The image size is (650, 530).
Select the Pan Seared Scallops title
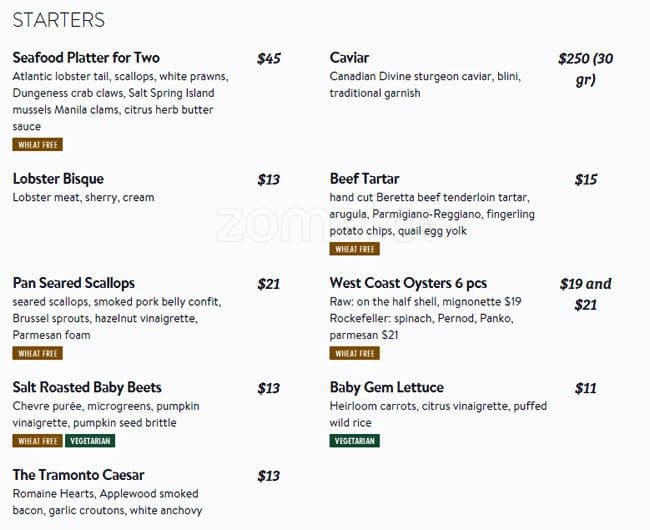(74, 283)
